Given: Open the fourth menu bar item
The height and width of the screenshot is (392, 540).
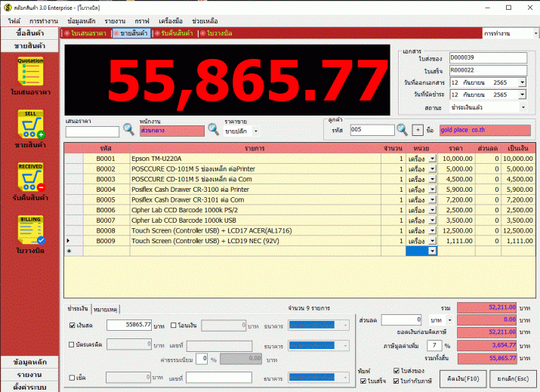Looking at the screenshot, I should point(115,21).
